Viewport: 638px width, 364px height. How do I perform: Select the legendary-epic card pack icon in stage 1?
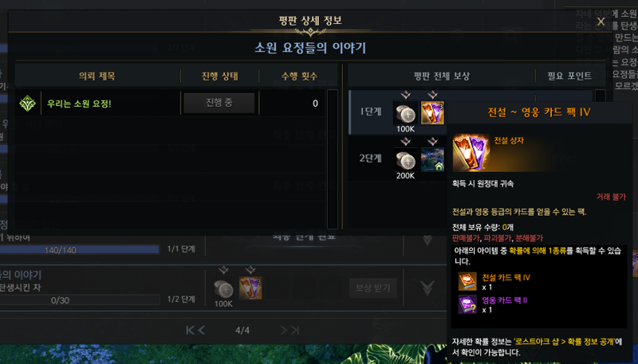pos(432,113)
